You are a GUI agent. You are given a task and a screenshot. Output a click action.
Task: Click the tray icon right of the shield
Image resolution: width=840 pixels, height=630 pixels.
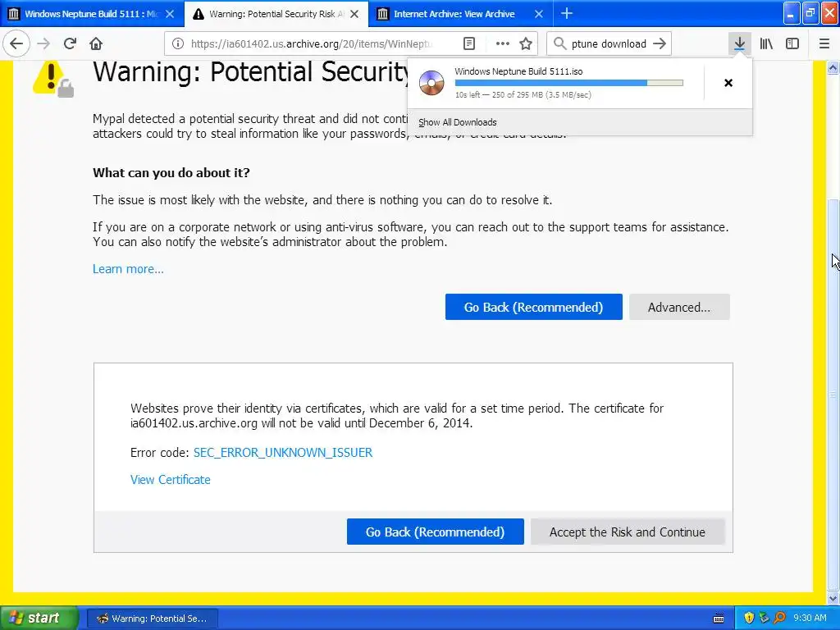click(764, 619)
